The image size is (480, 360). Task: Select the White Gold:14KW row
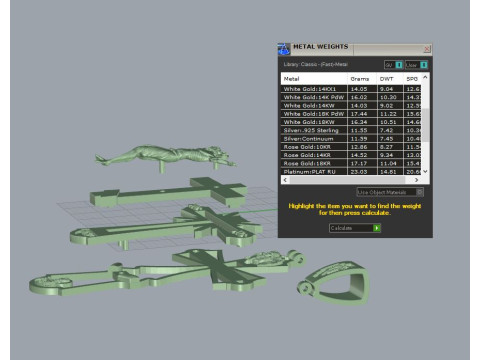pos(351,106)
